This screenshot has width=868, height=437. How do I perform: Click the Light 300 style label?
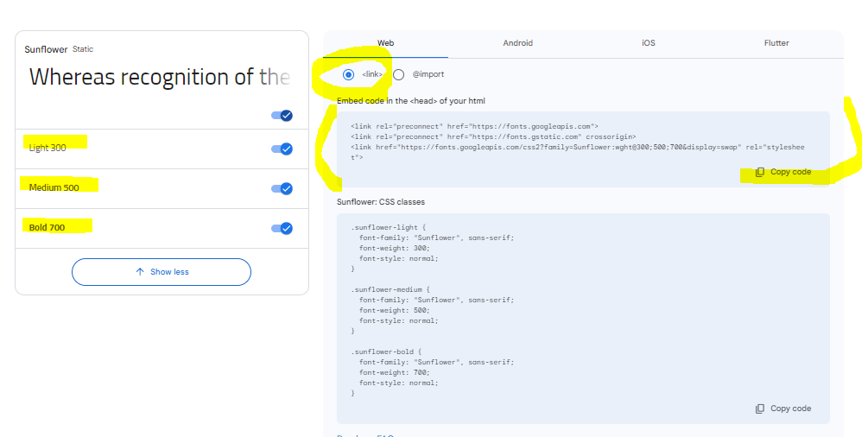[x=48, y=148]
